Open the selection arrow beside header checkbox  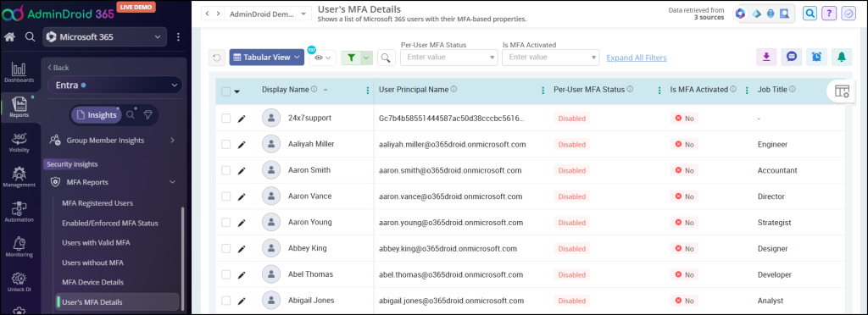tap(237, 91)
